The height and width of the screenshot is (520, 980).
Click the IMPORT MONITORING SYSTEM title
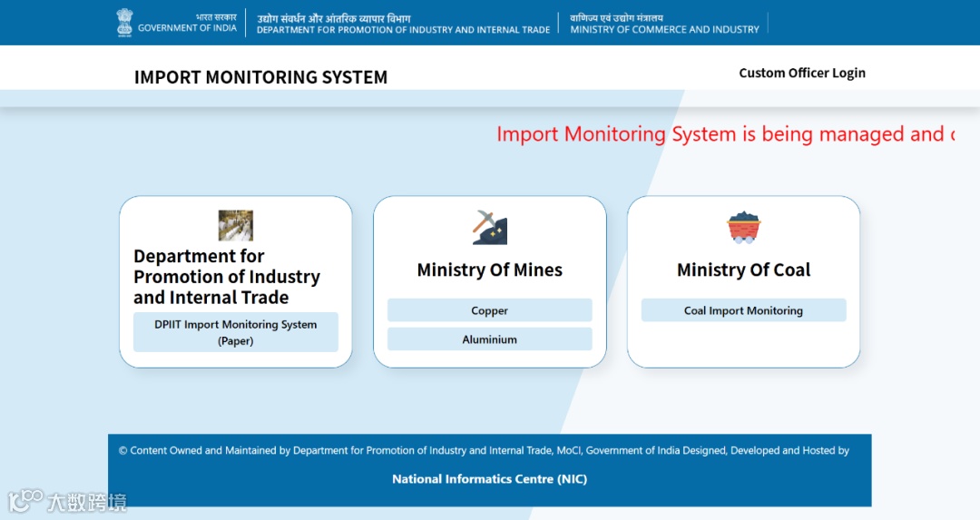260,77
